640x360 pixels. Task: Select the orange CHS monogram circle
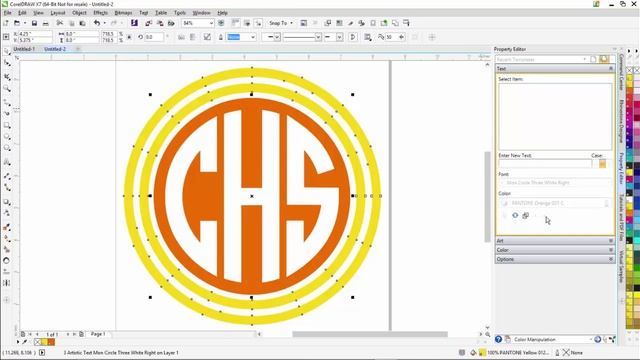tap(252, 196)
